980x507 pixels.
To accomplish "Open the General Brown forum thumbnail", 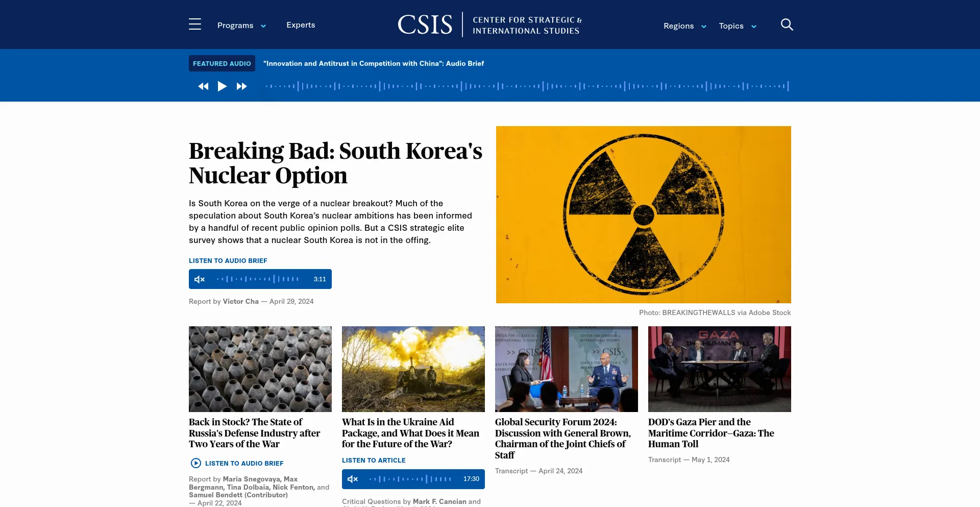I will click(567, 369).
